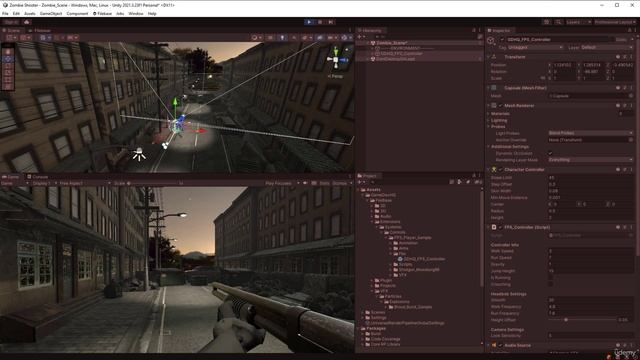Click the Pause button in the toolbar
Screen dimensions: 640x360
320,22
